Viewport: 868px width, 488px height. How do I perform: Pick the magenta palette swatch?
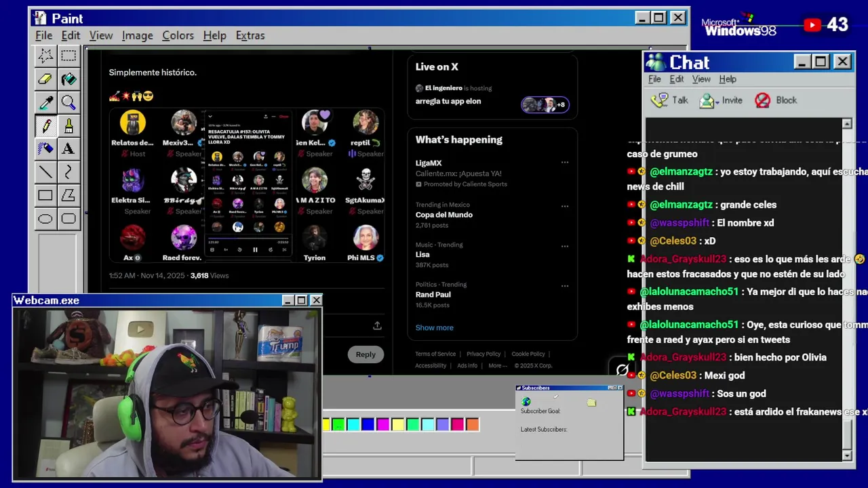pyautogui.click(x=382, y=425)
